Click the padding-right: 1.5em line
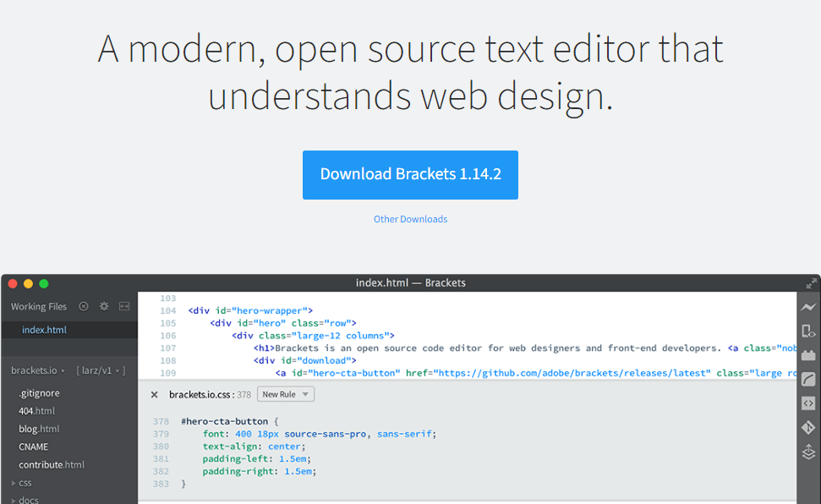This screenshot has width=821, height=504. click(260, 472)
